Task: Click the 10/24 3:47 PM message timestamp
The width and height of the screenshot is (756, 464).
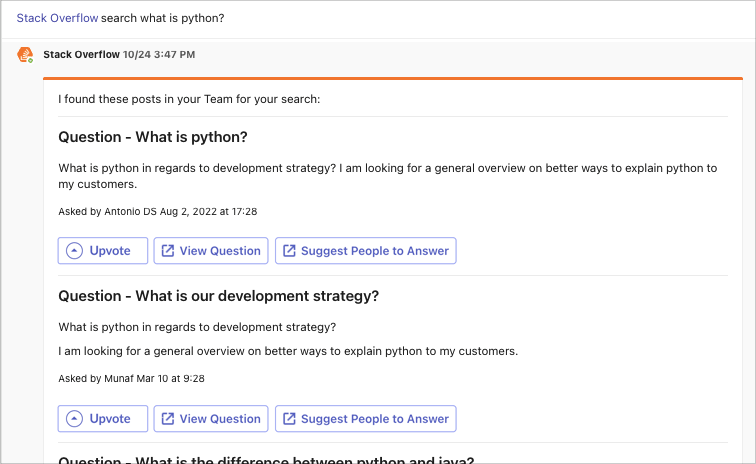Action: coord(159,54)
